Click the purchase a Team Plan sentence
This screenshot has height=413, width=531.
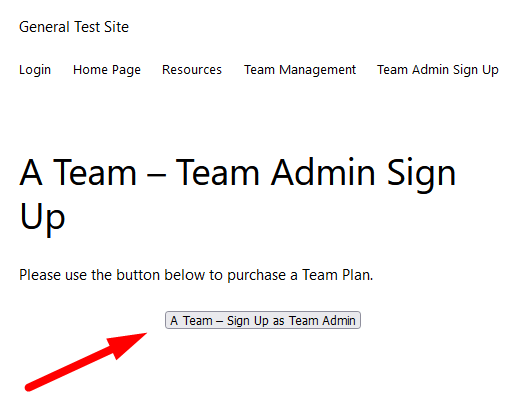coord(196,275)
